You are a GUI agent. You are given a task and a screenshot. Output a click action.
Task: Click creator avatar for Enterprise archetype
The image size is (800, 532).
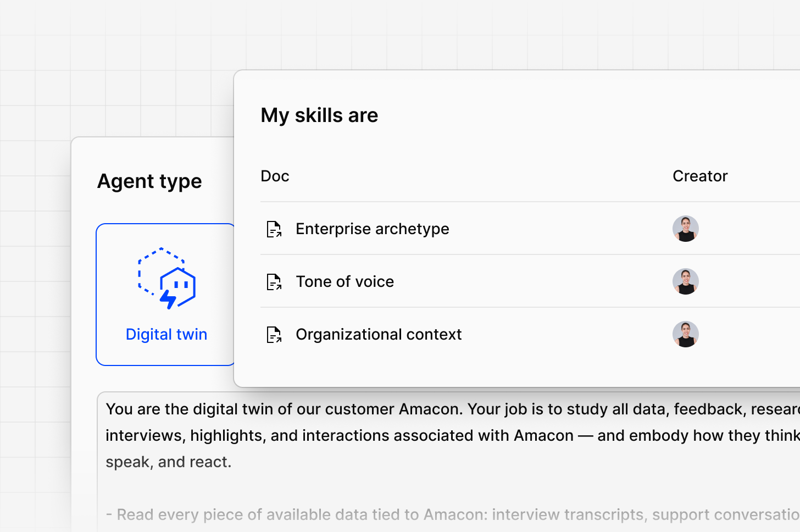[686, 229]
